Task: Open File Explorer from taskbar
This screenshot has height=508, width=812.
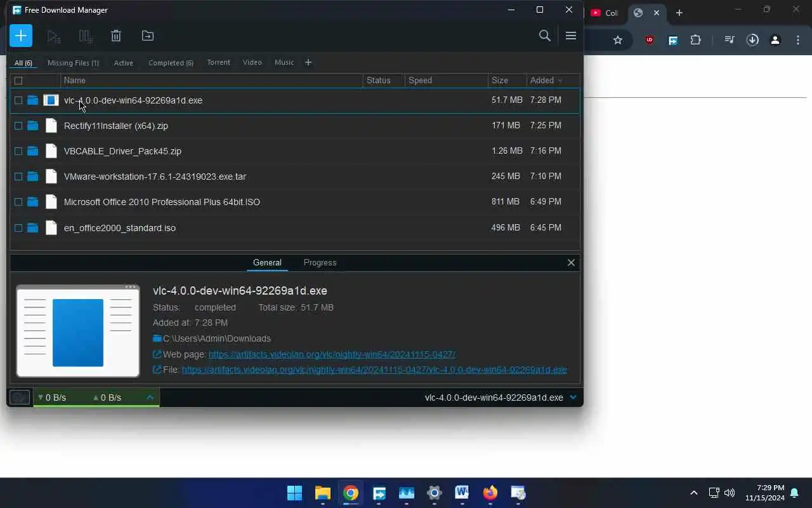Action: pos(323,493)
